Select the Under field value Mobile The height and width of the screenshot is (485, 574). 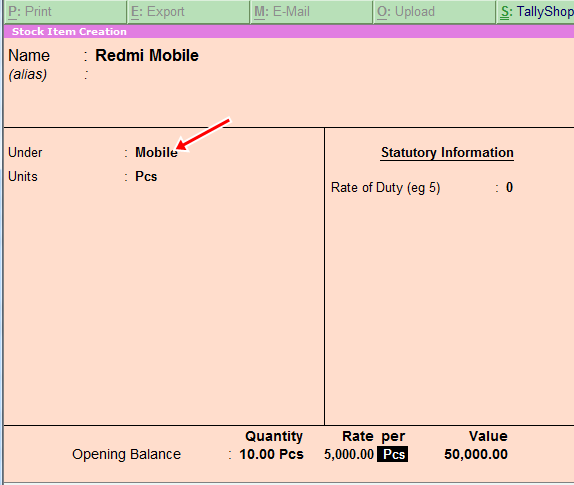156,152
